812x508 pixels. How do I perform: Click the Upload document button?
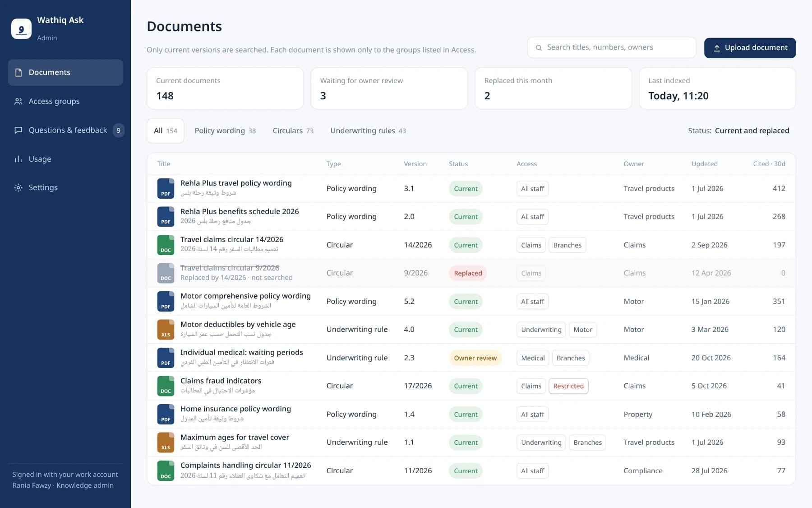750,48
